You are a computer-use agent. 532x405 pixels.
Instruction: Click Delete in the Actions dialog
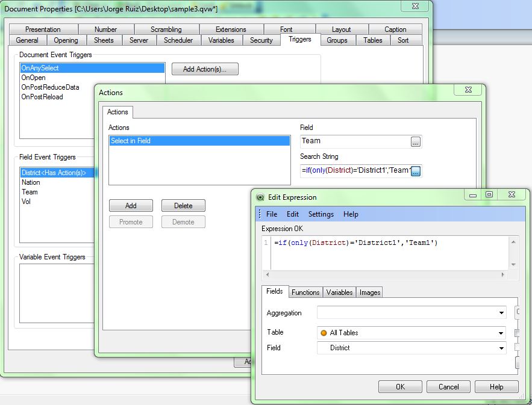(x=183, y=206)
